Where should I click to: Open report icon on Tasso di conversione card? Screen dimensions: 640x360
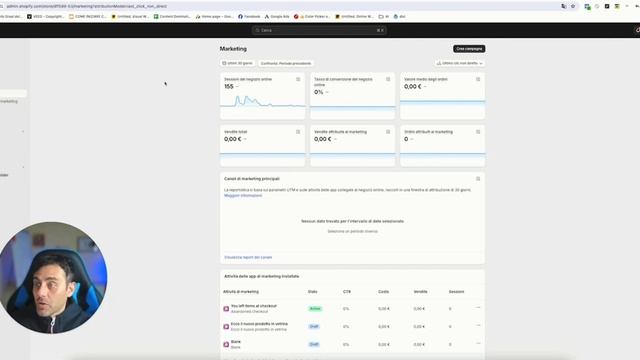388,79
